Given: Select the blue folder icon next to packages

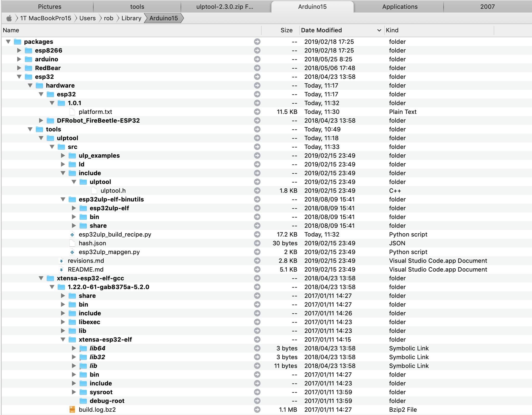Looking at the screenshot, I should point(17,42).
